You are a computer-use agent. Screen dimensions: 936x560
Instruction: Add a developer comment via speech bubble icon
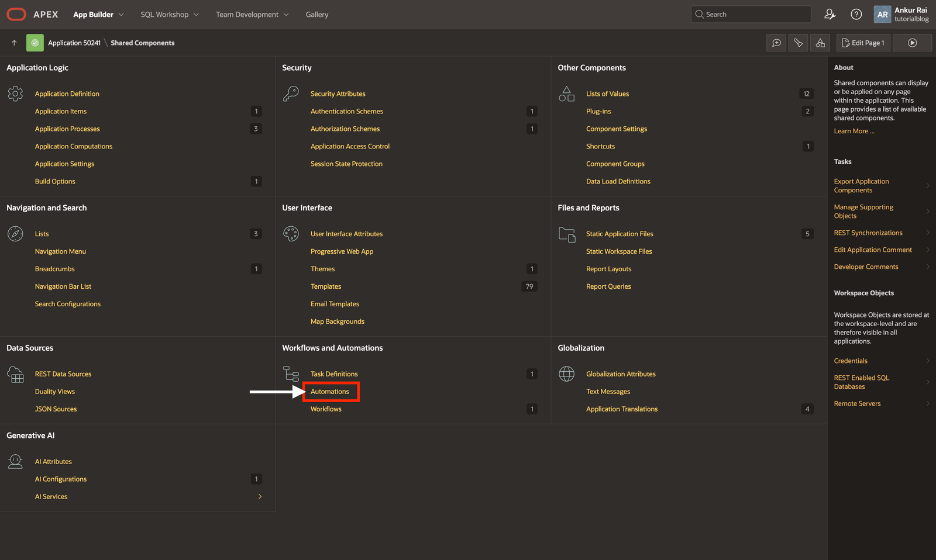click(x=776, y=43)
